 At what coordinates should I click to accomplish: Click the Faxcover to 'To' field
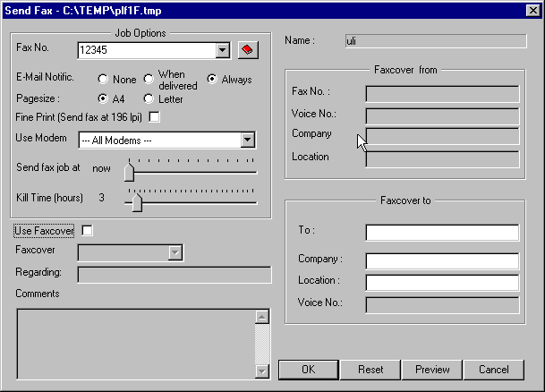click(x=442, y=233)
